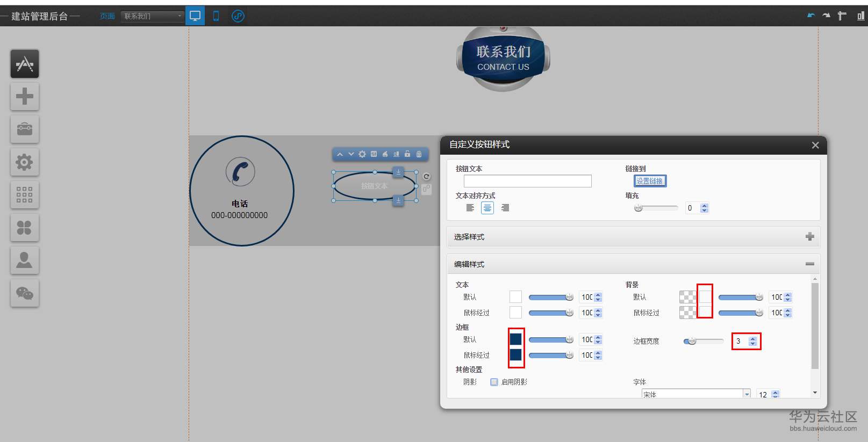The image size is (868, 442).
Task: Open the page selector dropdown 联系我们
Action: (152, 16)
